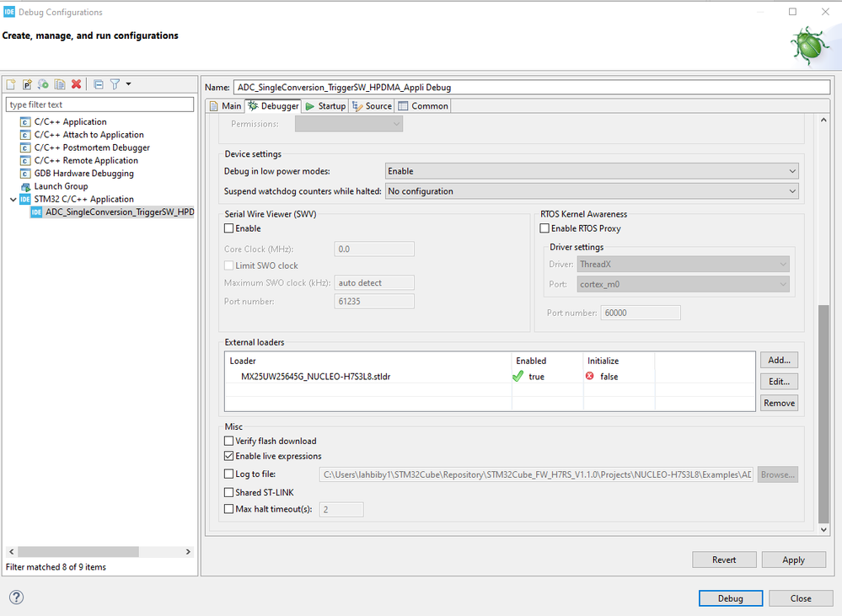Open the RTOS Driver ThreadX dropdown
842x616 pixels.
683,265
